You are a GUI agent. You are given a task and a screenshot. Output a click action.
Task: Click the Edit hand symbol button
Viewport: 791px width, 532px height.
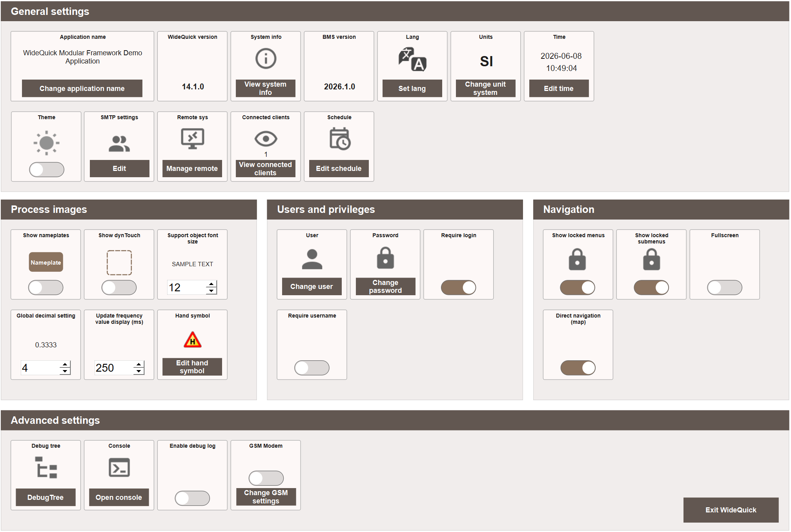[192, 367]
